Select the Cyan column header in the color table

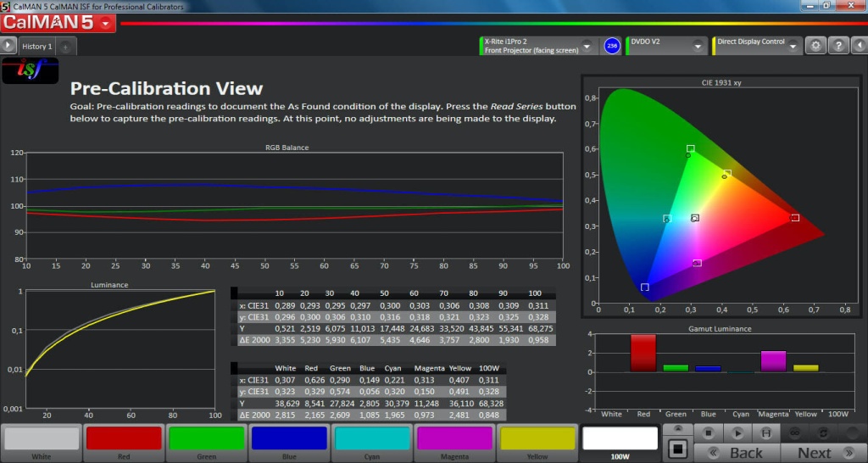[393, 368]
